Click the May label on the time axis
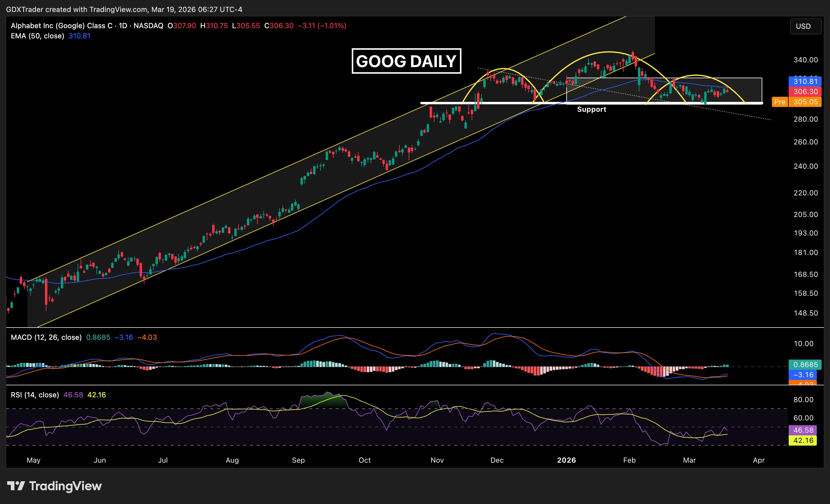Viewport: 830px width, 504px height. [x=33, y=460]
